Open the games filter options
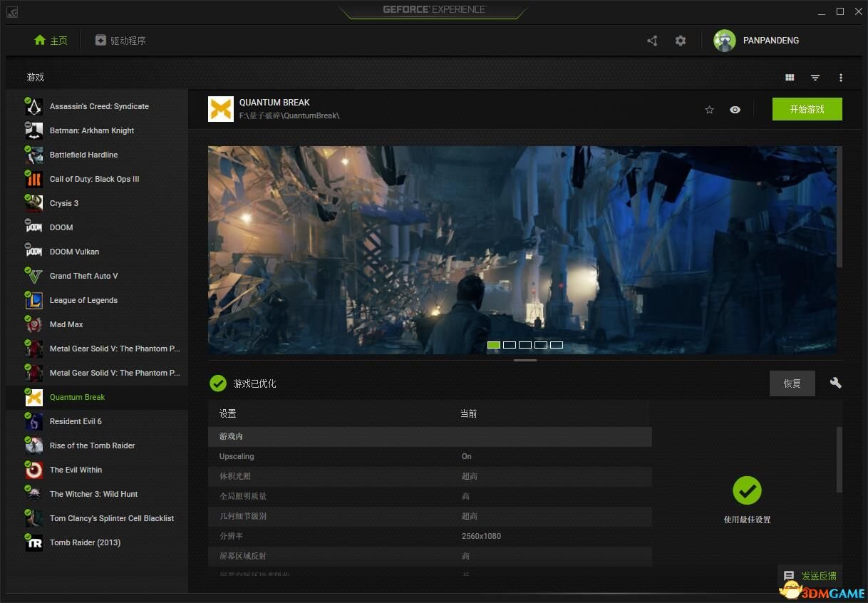Image resolution: width=868 pixels, height=603 pixels. [x=815, y=78]
